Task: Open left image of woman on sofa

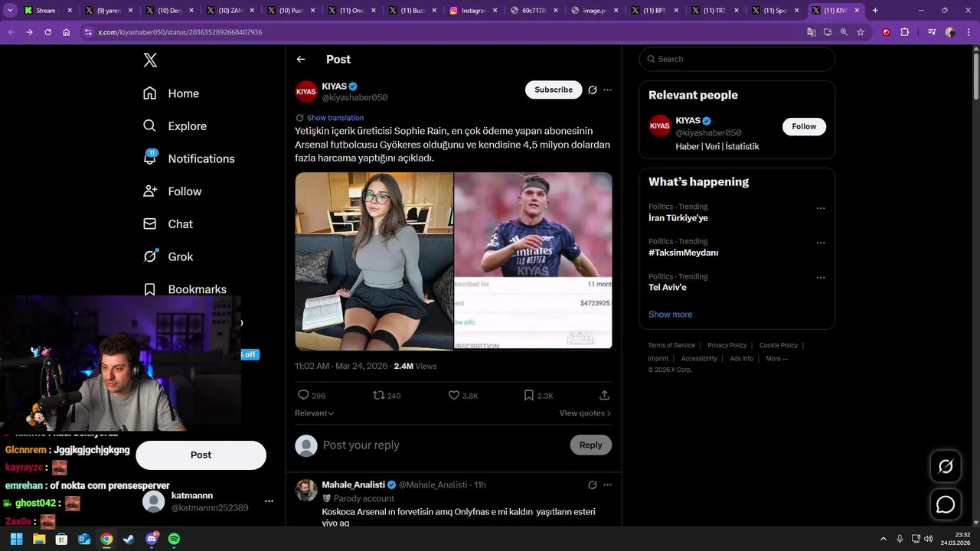Action: [374, 261]
